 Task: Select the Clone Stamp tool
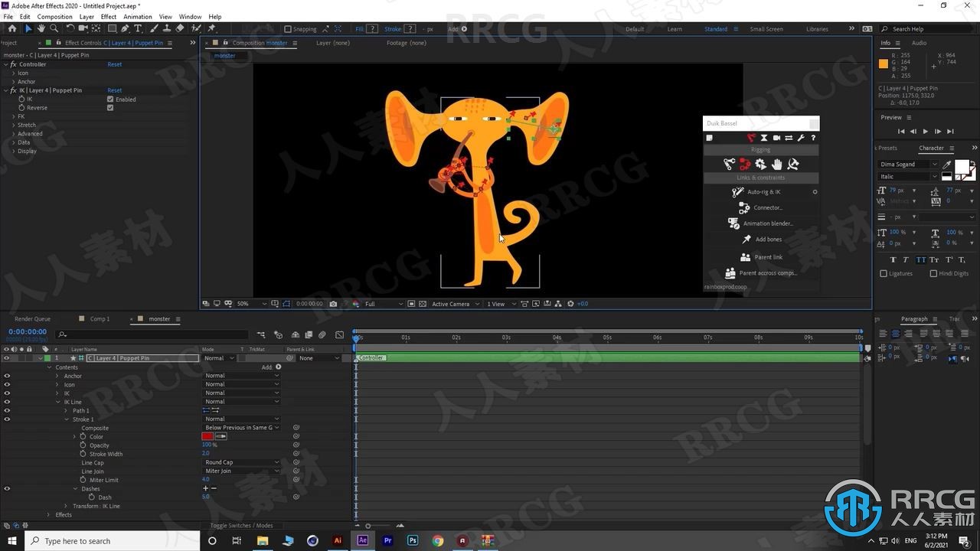tap(165, 28)
